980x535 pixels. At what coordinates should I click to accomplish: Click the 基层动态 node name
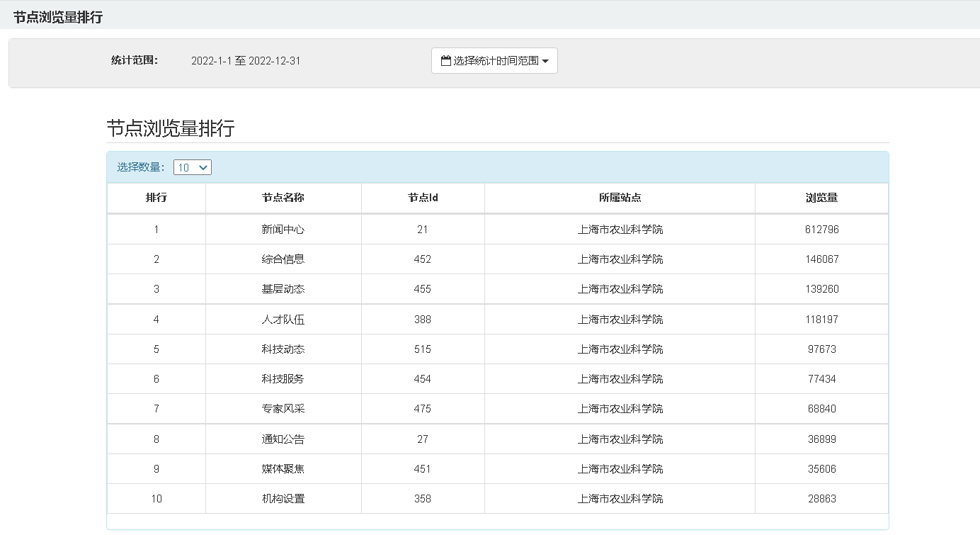click(x=283, y=289)
